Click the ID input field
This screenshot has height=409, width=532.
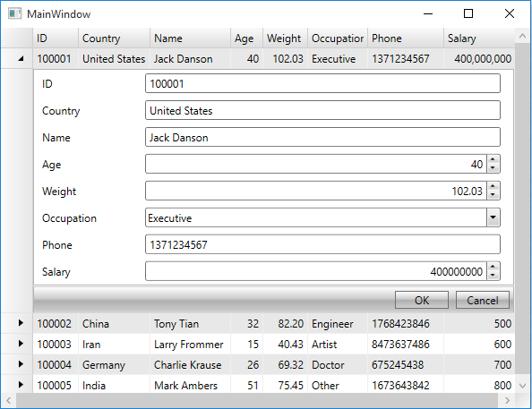tap(322, 83)
